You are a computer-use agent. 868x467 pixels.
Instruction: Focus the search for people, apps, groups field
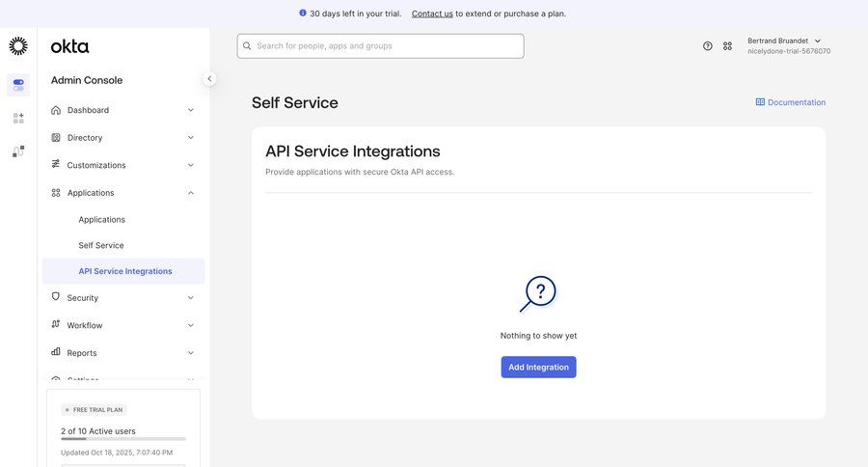click(x=381, y=46)
